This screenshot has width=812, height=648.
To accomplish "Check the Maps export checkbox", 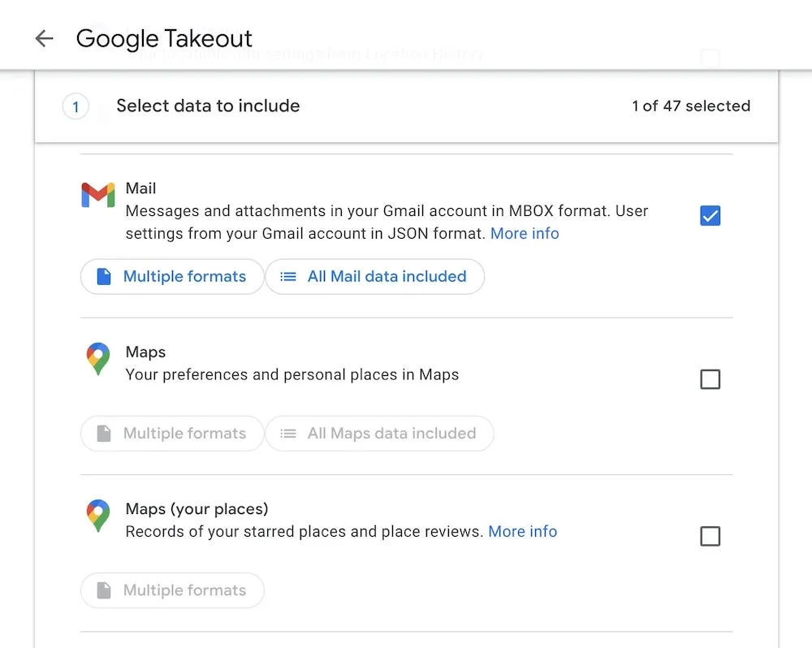I will click(710, 379).
